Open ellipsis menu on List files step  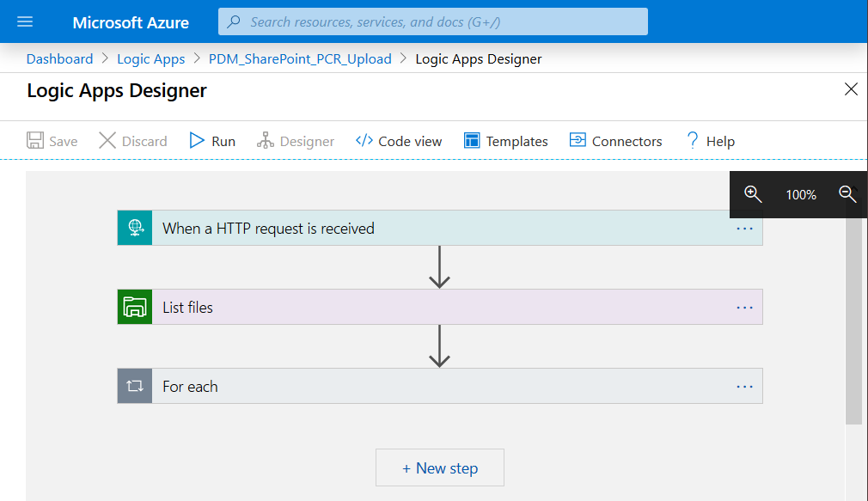[x=744, y=308]
